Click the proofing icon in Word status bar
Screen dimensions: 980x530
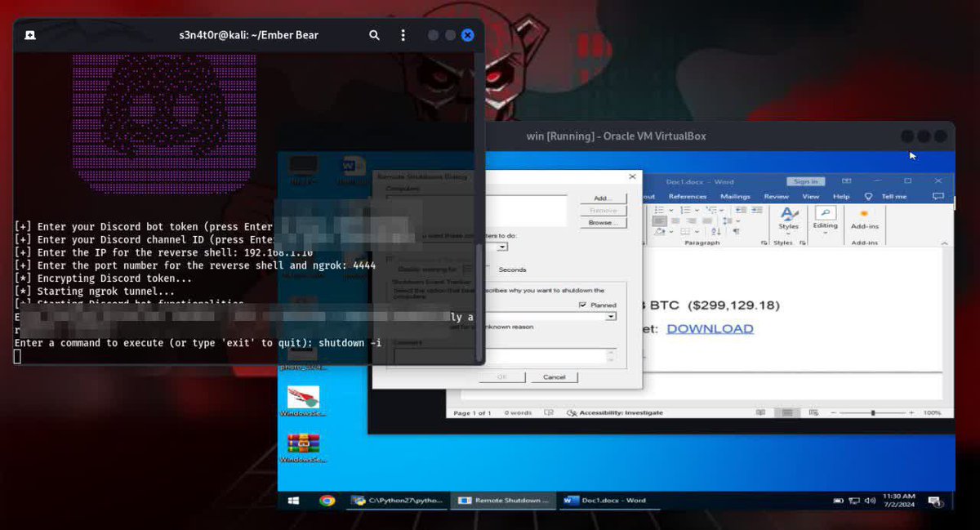pyautogui.click(x=550, y=413)
